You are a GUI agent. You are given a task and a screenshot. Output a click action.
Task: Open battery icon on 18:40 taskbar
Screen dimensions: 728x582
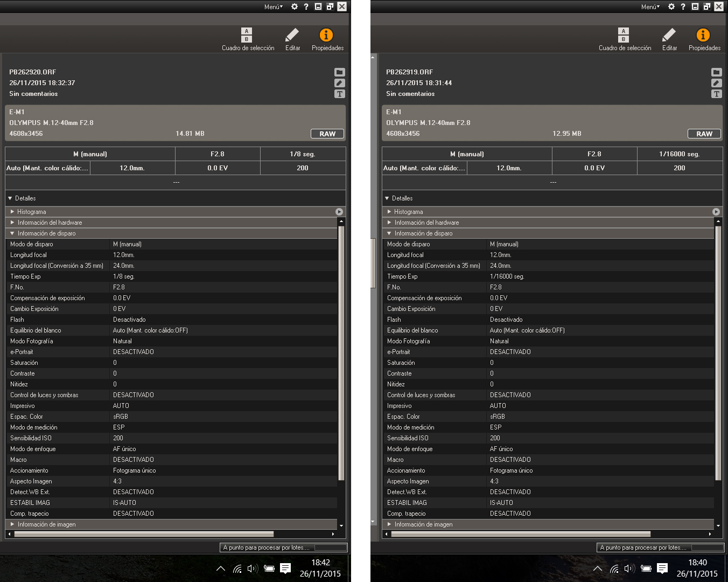pyautogui.click(x=646, y=569)
